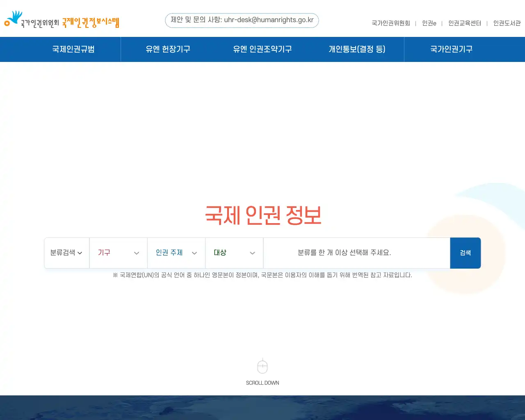Open the 유엔 헌장기구 menu
This screenshot has width=525, height=420.
(x=168, y=49)
